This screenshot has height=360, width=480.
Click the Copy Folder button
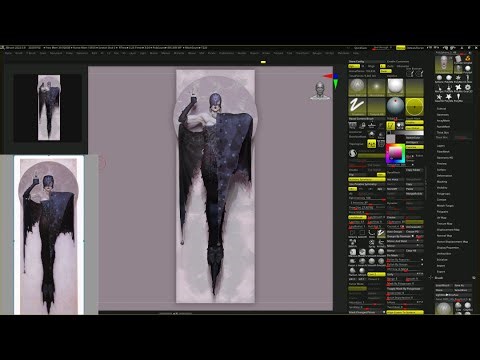[414, 170]
